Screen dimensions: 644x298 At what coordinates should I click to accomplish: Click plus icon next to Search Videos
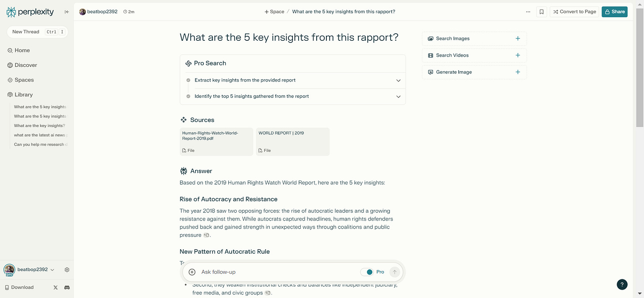[x=518, y=55]
